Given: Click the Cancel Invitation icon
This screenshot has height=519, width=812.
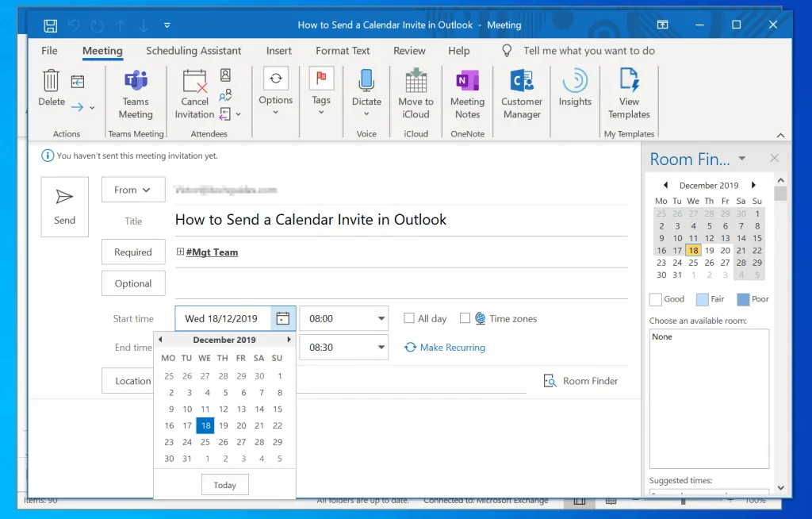Looking at the screenshot, I should pyautogui.click(x=194, y=83).
